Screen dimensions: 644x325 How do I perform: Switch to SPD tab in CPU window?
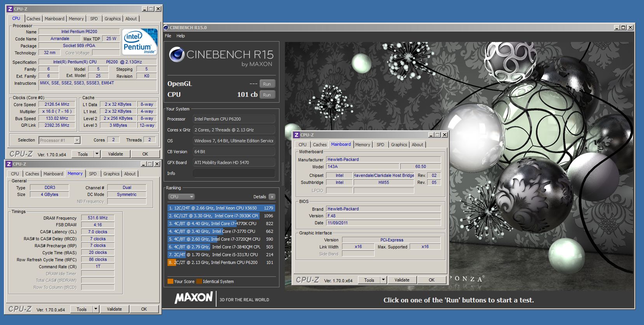(x=94, y=19)
